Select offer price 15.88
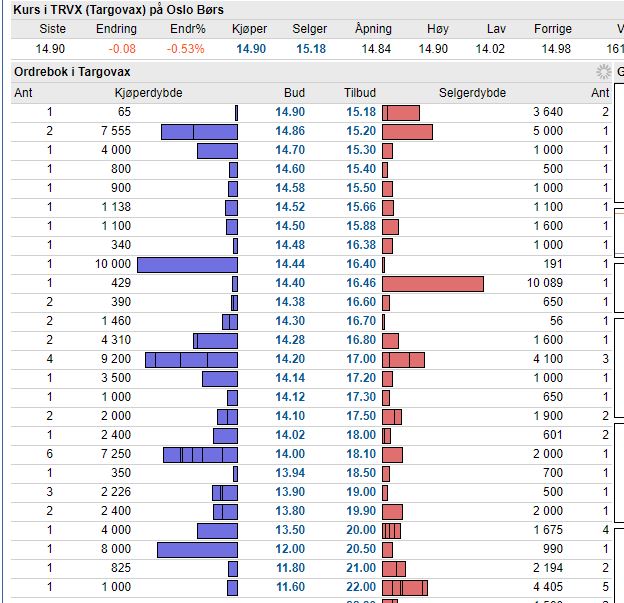 tap(361, 226)
